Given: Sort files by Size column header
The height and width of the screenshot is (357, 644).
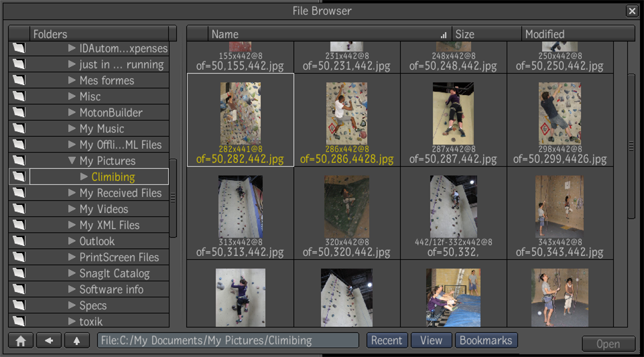Looking at the screenshot, I should click(x=487, y=33).
